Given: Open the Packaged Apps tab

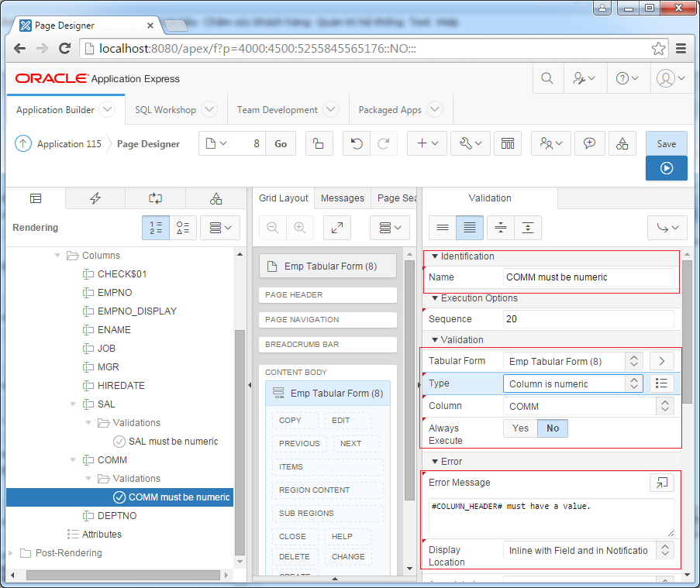Looking at the screenshot, I should click(x=390, y=110).
